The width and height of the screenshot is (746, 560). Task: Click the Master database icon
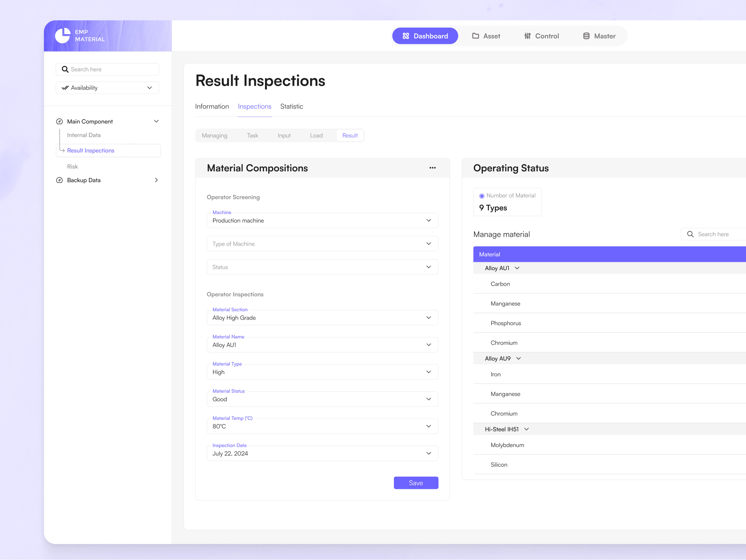click(586, 36)
